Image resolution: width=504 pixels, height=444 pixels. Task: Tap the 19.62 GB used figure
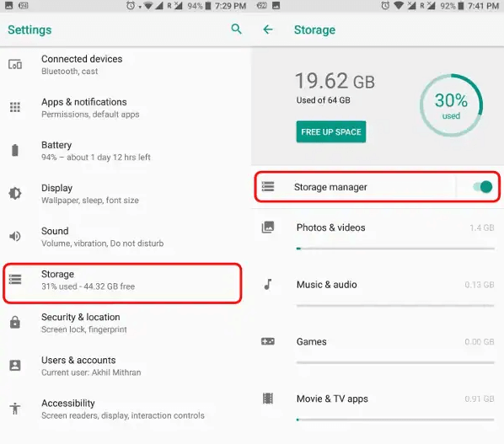[x=335, y=81]
